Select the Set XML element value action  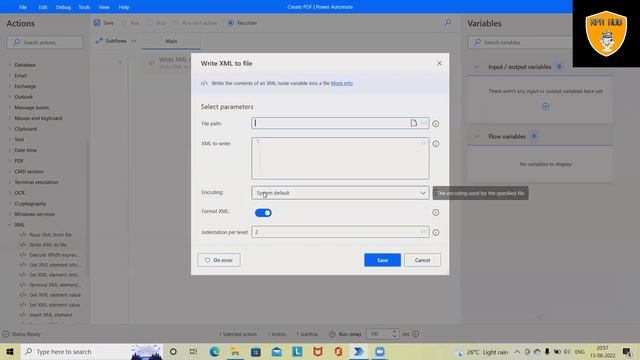tap(50, 305)
